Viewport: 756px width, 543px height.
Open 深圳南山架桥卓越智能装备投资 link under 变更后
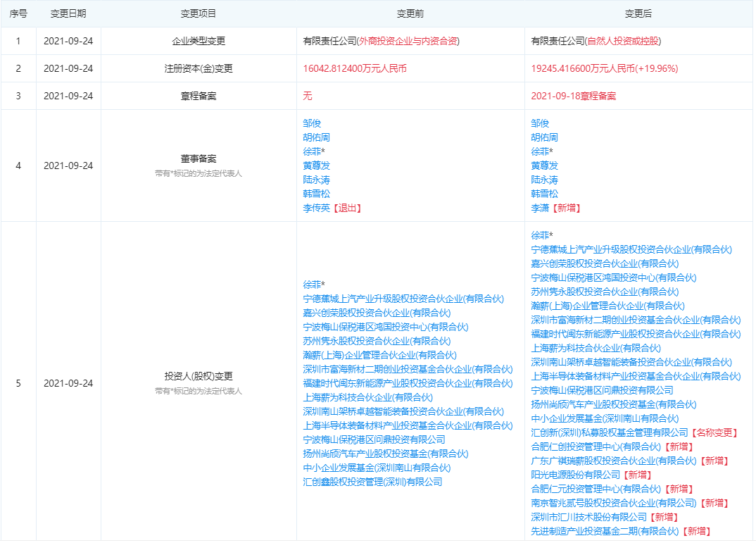pos(631,362)
